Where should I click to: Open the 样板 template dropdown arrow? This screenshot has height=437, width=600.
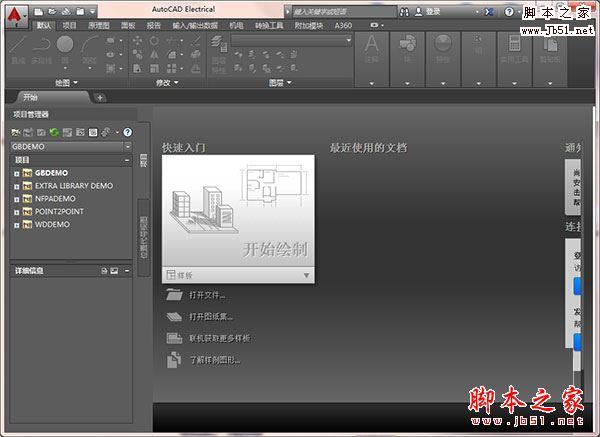point(306,275)
